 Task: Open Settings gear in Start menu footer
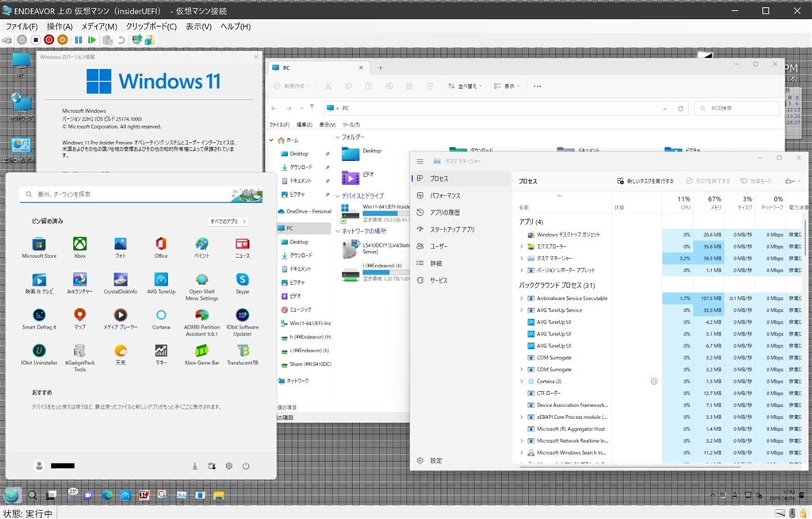pos(228,466)
